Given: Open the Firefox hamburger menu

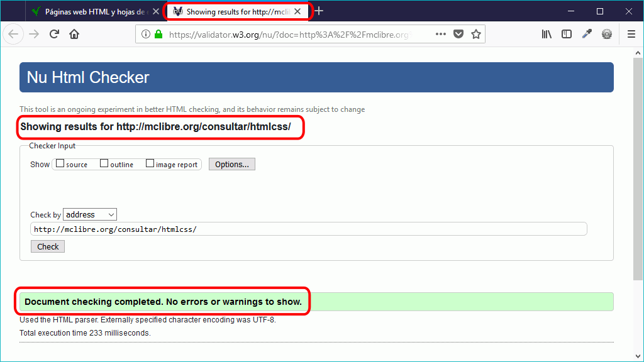Looking at the screenshot, I should tap(631, 34).
